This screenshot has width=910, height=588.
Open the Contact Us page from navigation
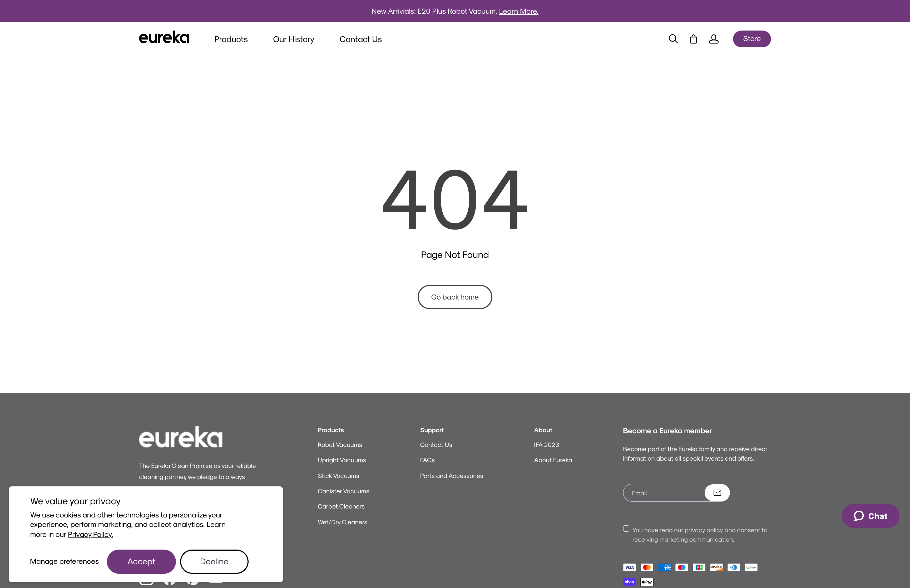point(360,39)
